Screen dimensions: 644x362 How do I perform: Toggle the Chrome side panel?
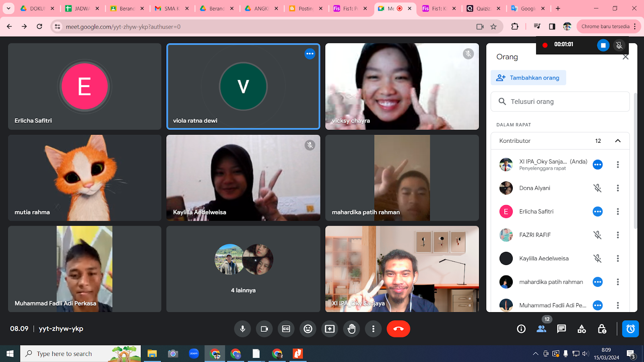click(552, 27)
